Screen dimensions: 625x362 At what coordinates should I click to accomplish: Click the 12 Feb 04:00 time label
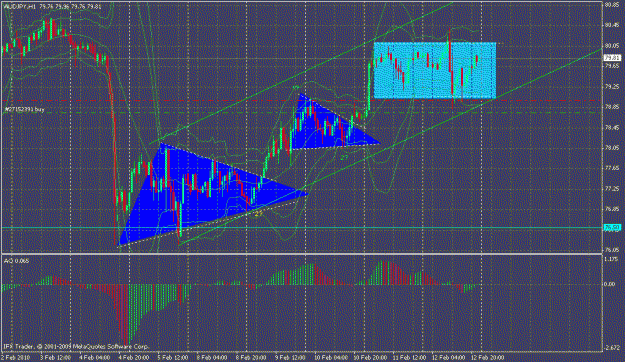pyautogui.click(x=448, y=357)
